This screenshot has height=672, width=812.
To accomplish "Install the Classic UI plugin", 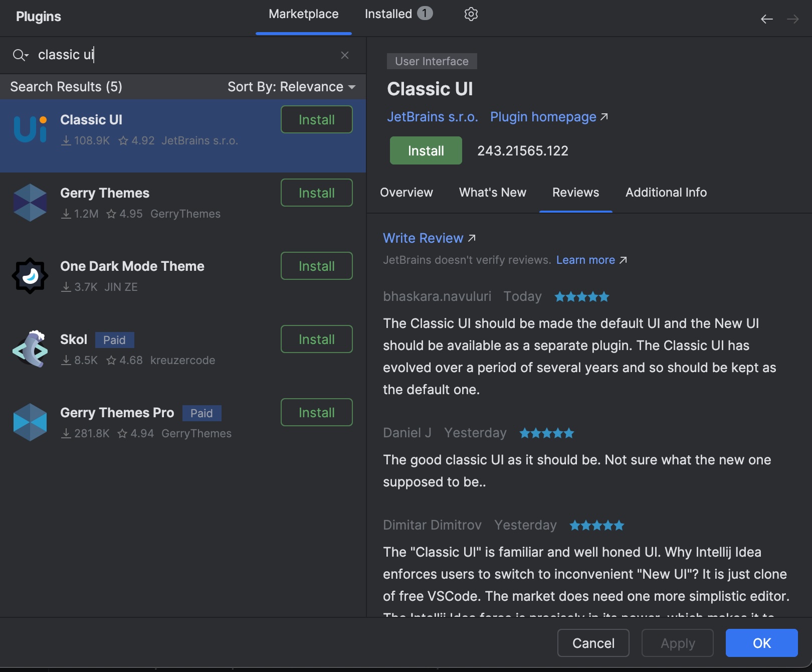I will [x=425, y=150].
